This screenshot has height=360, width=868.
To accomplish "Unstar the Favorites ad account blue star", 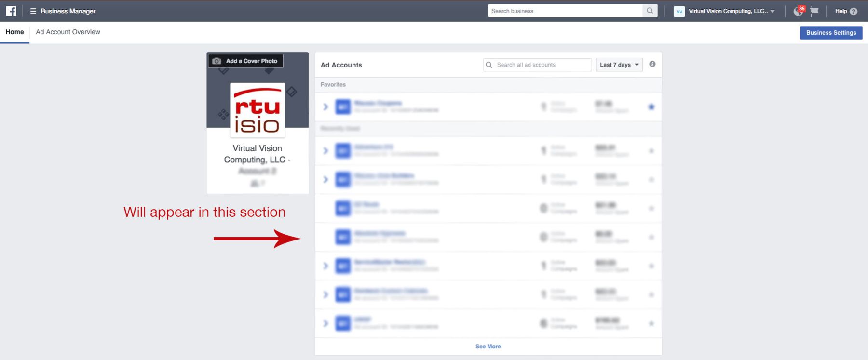I will click(x=651, y=107).
